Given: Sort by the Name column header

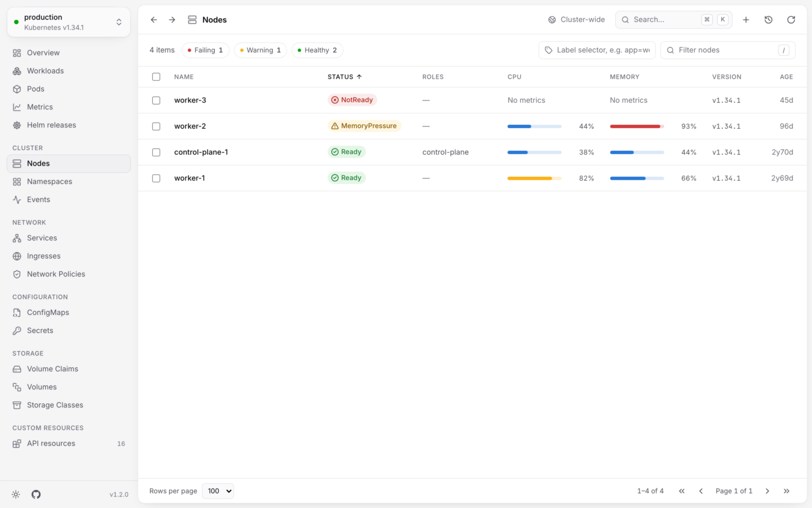Looking at the screenshot, I should pos(184,77).
